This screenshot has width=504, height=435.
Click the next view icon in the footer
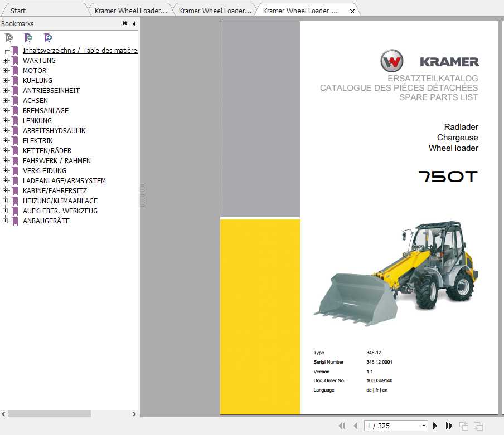pyautogui.click(x=478, y=426)
